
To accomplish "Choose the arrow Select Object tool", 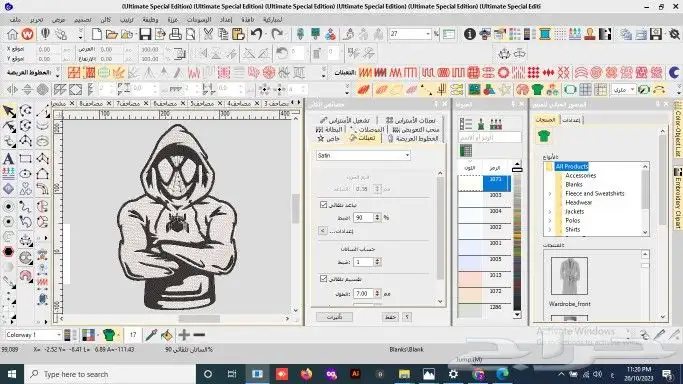I will (x=8, y=111).
